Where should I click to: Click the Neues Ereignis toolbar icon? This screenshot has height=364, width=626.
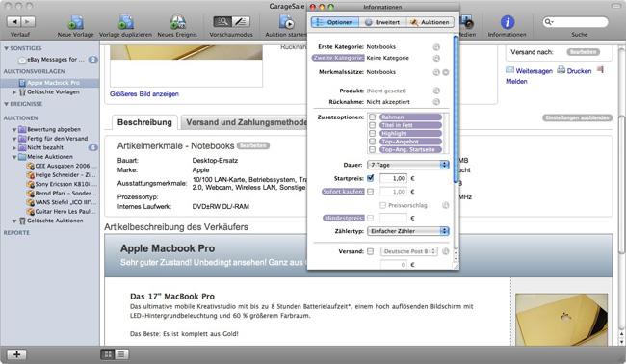click(177, 22)
